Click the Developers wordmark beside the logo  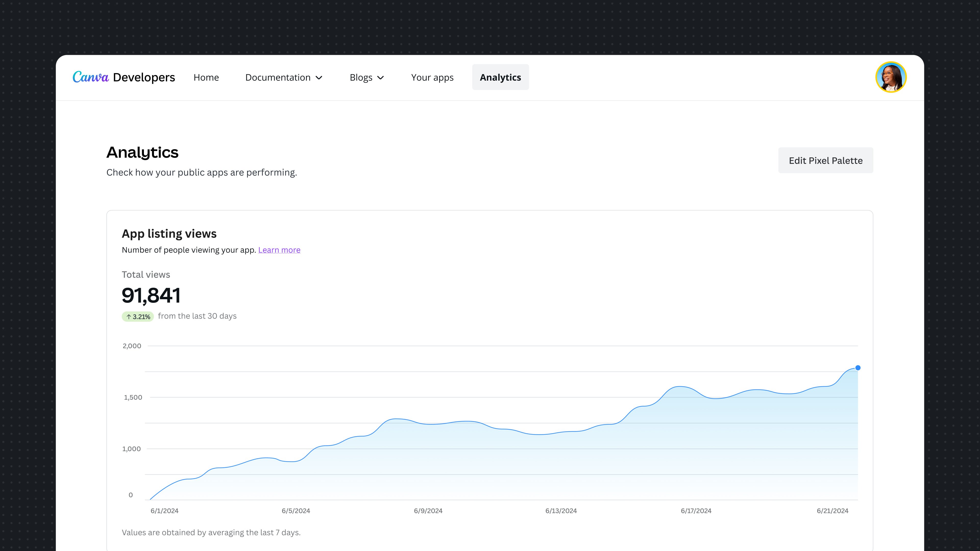click(144, 77)
